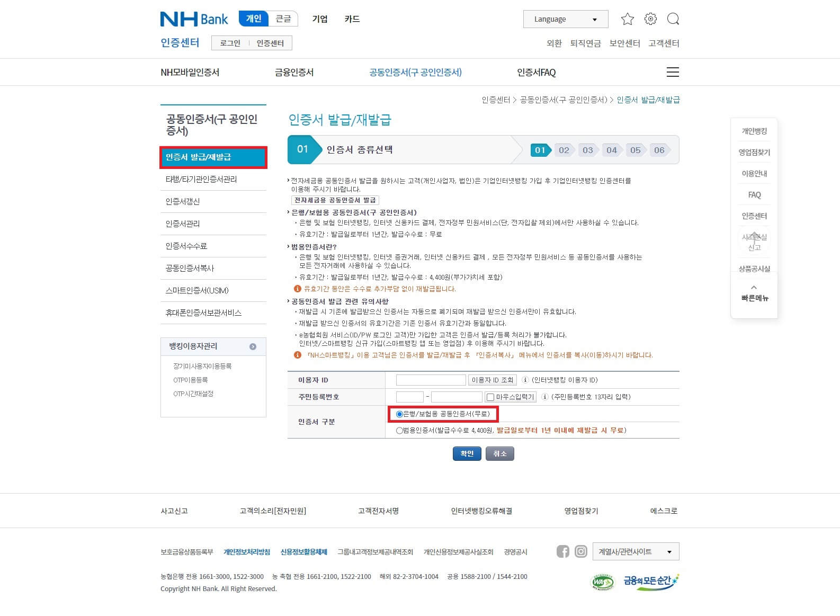Switch to 큰글 large text mode
Image resolution: width=840 pixels, height=616 pixels.
(283, 19)
